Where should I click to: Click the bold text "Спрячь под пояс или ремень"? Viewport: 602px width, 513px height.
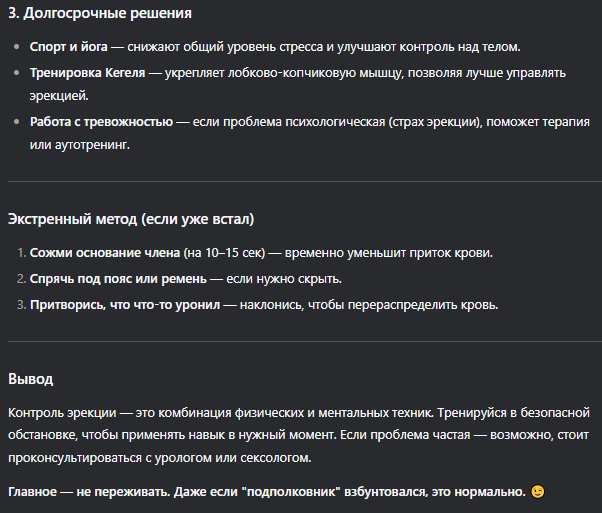pyautogui.click(x=118, y=278)
